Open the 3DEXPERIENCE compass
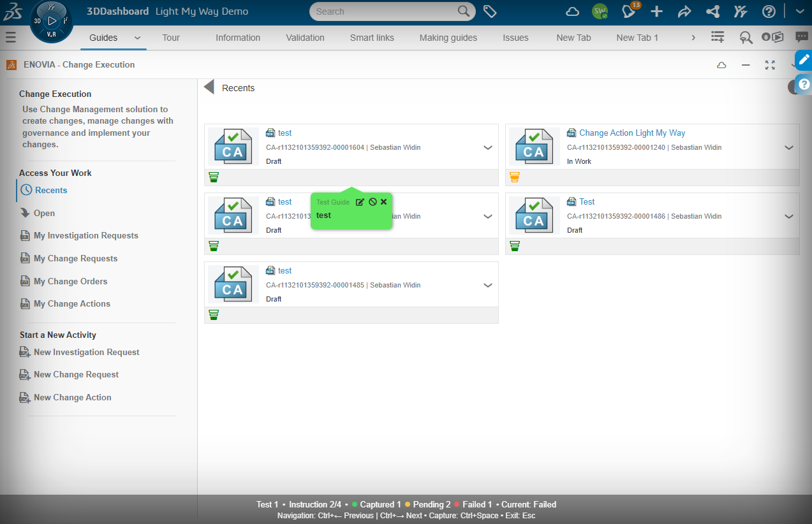Screen dimensions: 812x524 (52, 21)
